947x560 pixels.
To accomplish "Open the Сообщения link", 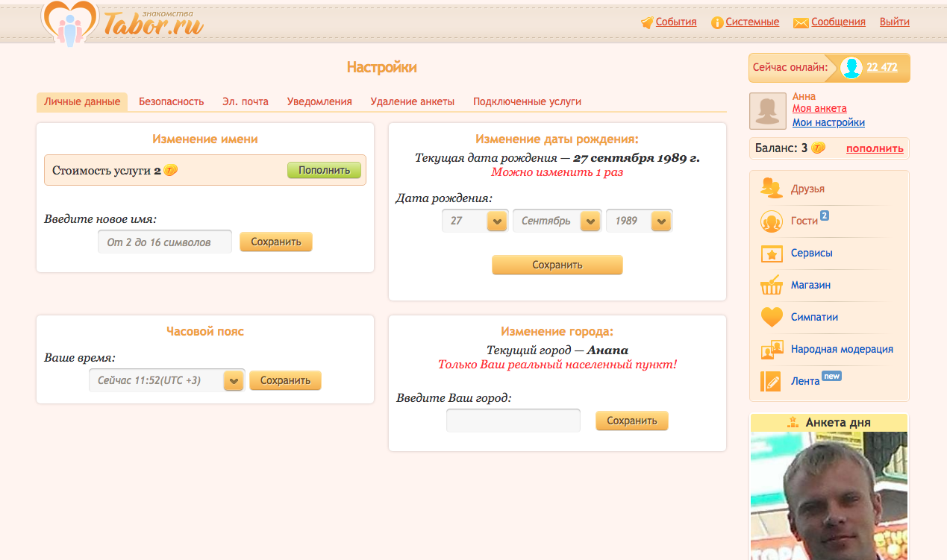I will [x=838, y=22].
